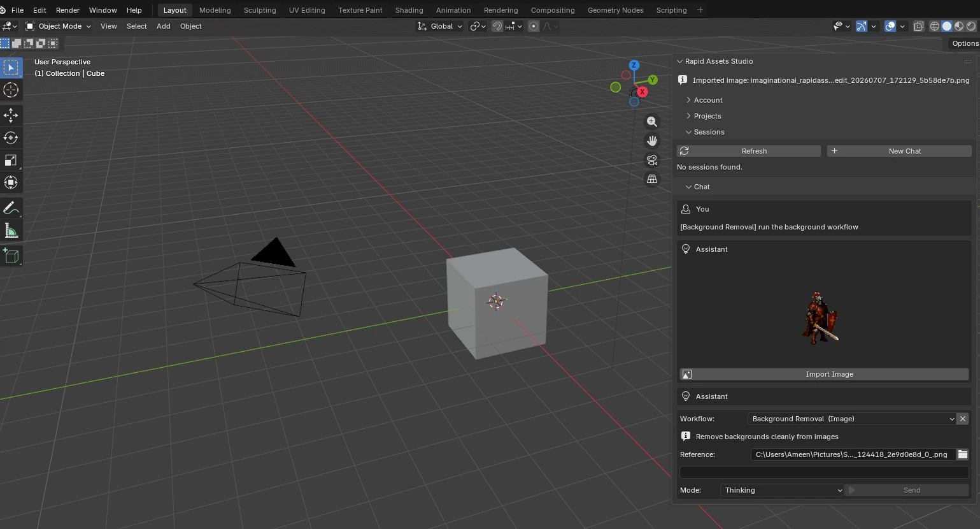
Task: Switch to Material Preview shading
Action: [959, 26]
